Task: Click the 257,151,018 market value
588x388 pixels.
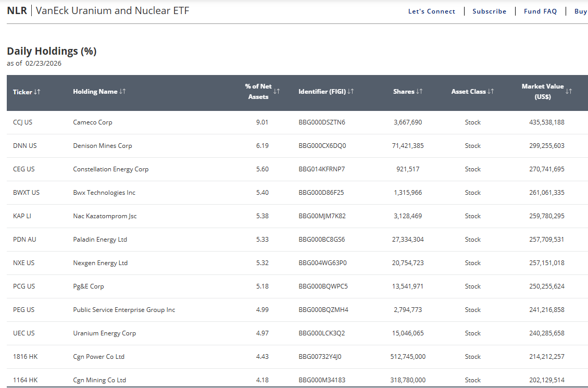Action: click(547, 263)
